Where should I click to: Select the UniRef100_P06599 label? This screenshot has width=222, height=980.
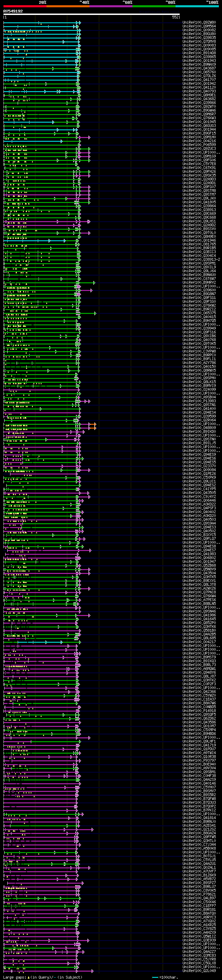[199, 145]
